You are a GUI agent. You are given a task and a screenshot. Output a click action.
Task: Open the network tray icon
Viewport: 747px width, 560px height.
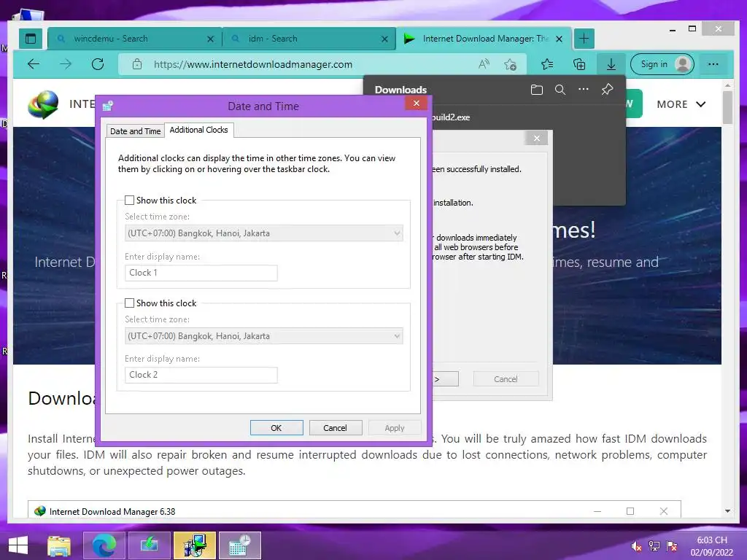pyautogui.click(x=654, y=546)
